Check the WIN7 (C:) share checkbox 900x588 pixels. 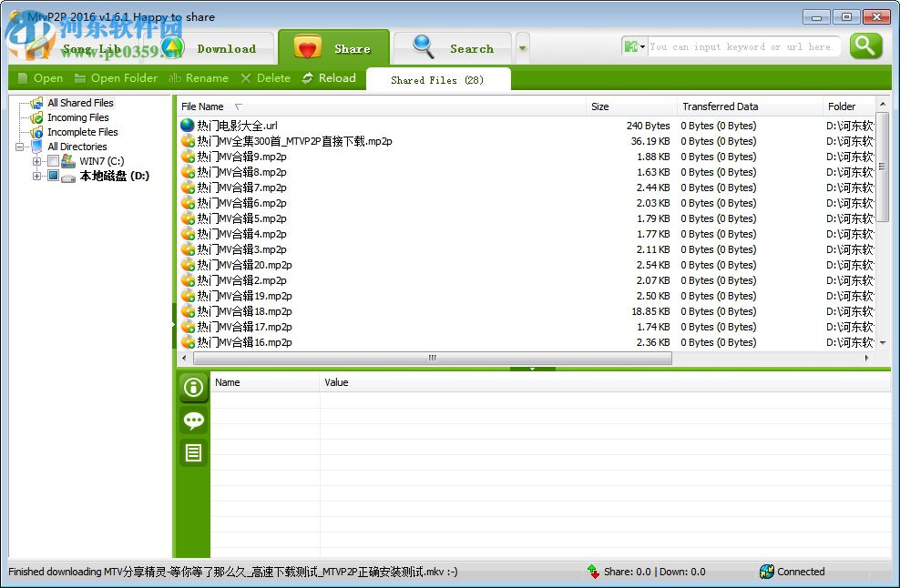pos(54,161)
